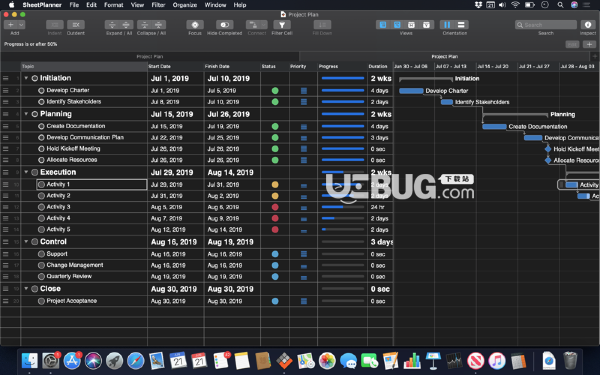This screenshot has width=600, height=375.
Task: Check the Support completion circle
Action: [x=41, y=254]
